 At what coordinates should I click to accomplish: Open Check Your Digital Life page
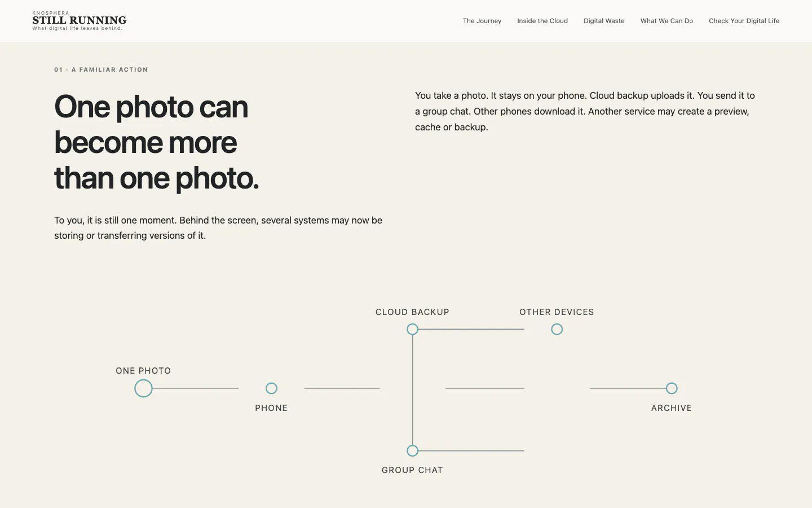(744, 21)
